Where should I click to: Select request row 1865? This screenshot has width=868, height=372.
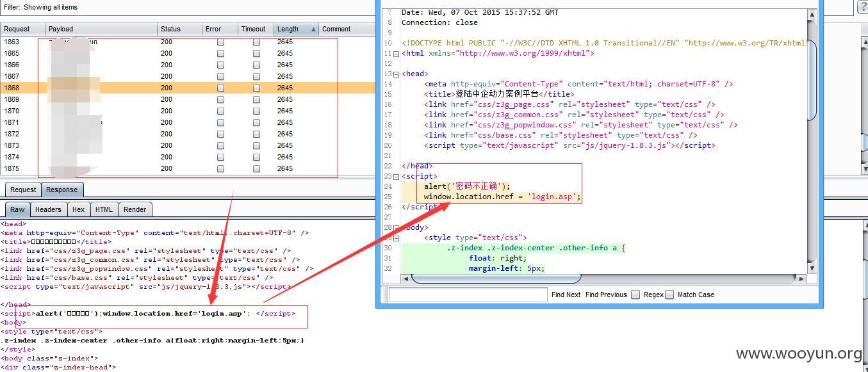(x=188, y=53)
